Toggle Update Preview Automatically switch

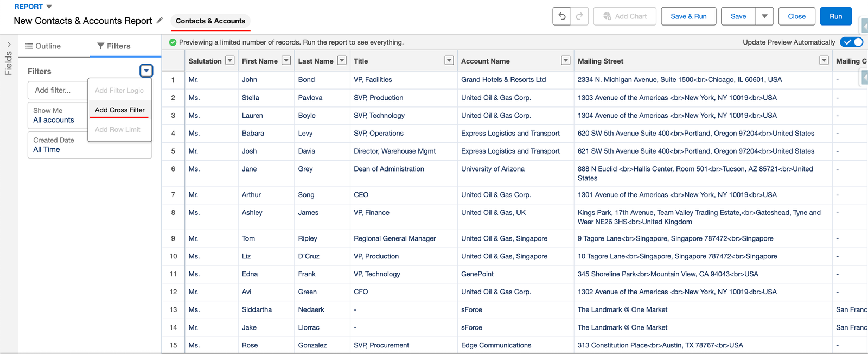[x=851, y=42]
